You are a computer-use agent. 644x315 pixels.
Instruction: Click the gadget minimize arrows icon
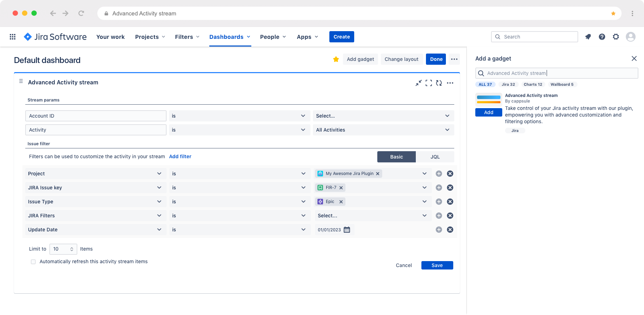(419, 83)
